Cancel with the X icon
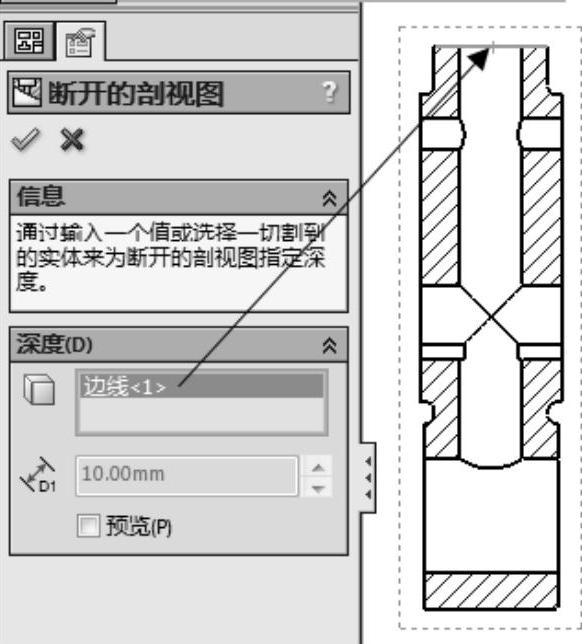582x644 pixels. [72, 140]
